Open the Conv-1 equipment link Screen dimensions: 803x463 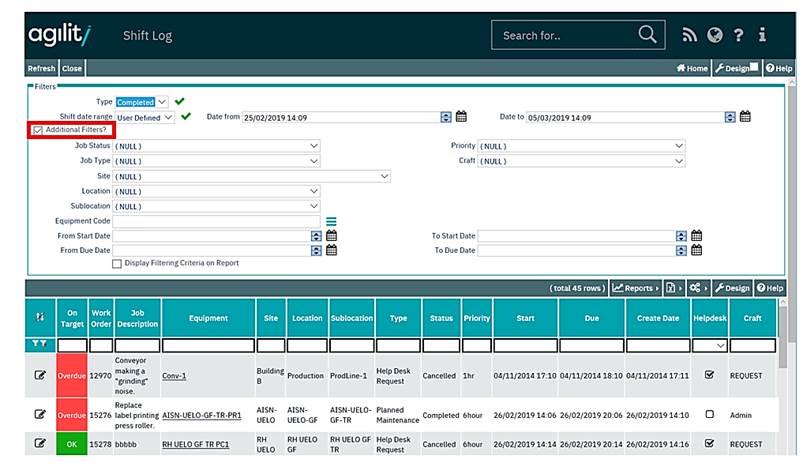tap(176, 376)
